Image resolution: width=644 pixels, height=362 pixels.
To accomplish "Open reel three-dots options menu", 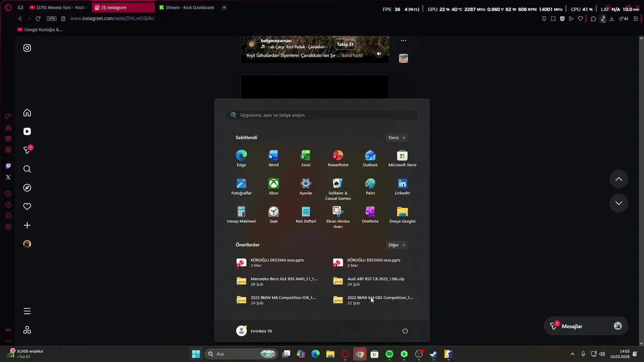I will pyautogui.click(x=403, y=41).
